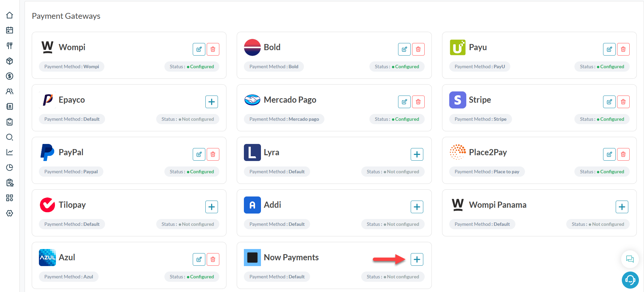Add Lyra payment gateway

click(417, 154)
